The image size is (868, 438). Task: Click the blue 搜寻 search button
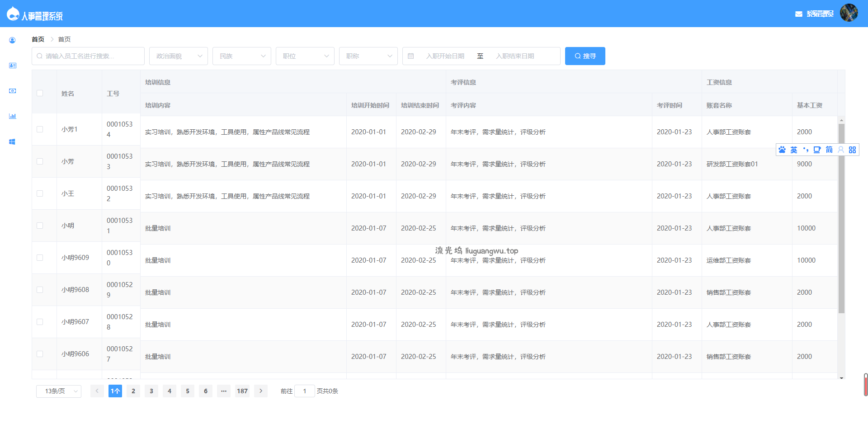click(585, 56)
